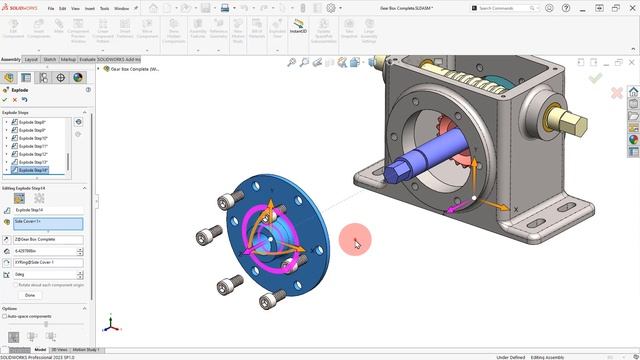Screen dimensions: 640x360
Task: Open the FeatureManager Design Tree tab
Action: 9,77
